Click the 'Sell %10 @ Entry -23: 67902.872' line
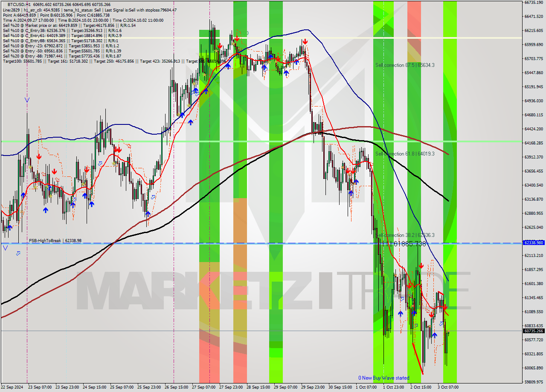 coord(61,46)
